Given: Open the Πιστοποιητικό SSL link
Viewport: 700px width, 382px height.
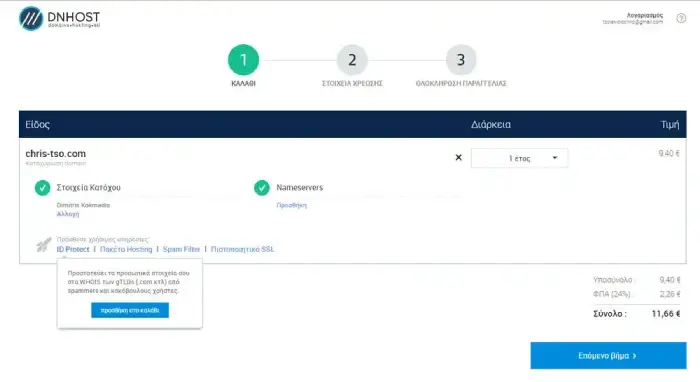Looking at the screenshot, I should (242, 249).
